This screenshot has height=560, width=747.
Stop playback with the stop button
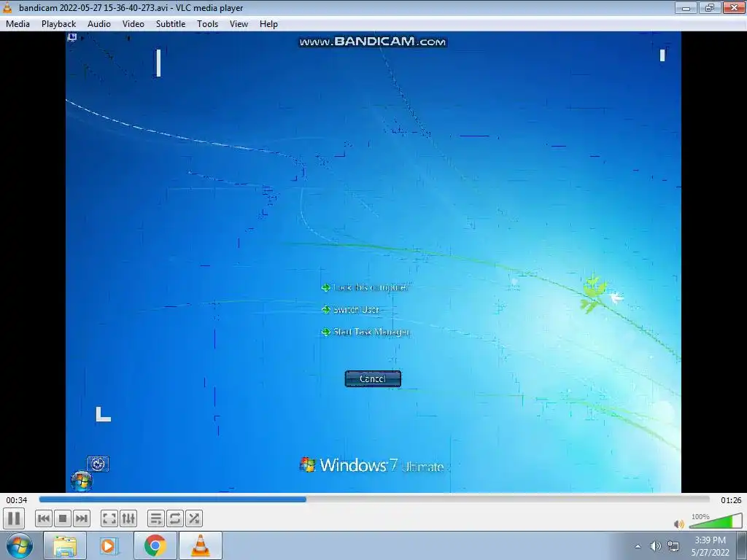pyautogui.click(x=63, y=518)
